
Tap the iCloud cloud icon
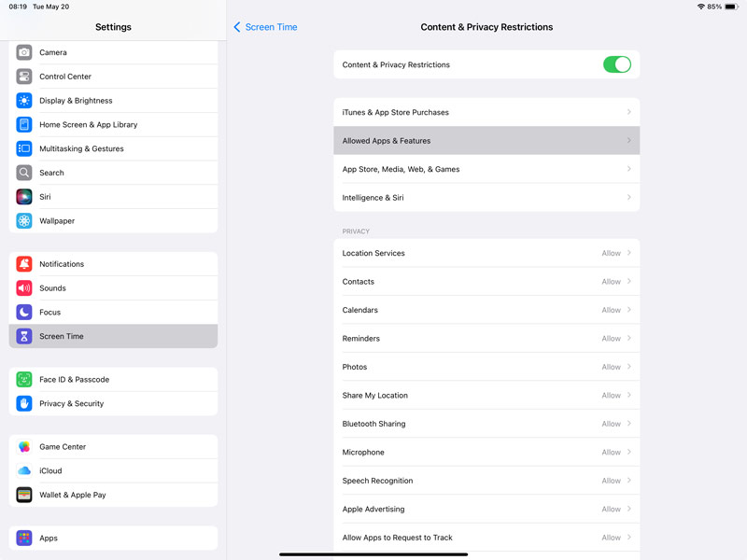pos(24,470)
